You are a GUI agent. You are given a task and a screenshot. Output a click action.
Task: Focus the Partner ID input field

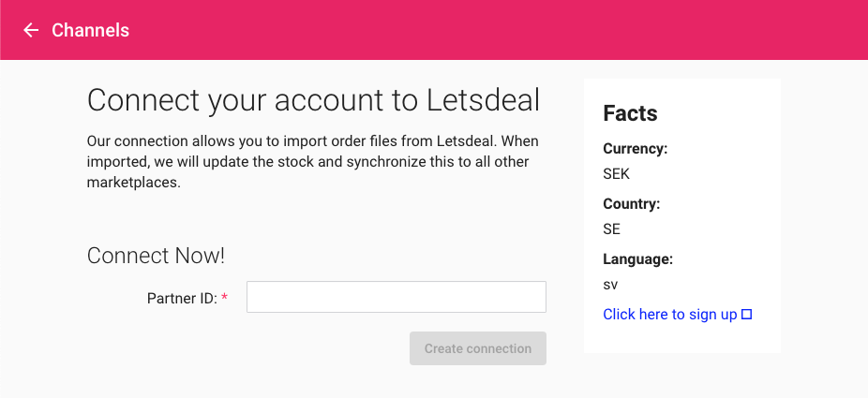point(397,297)
